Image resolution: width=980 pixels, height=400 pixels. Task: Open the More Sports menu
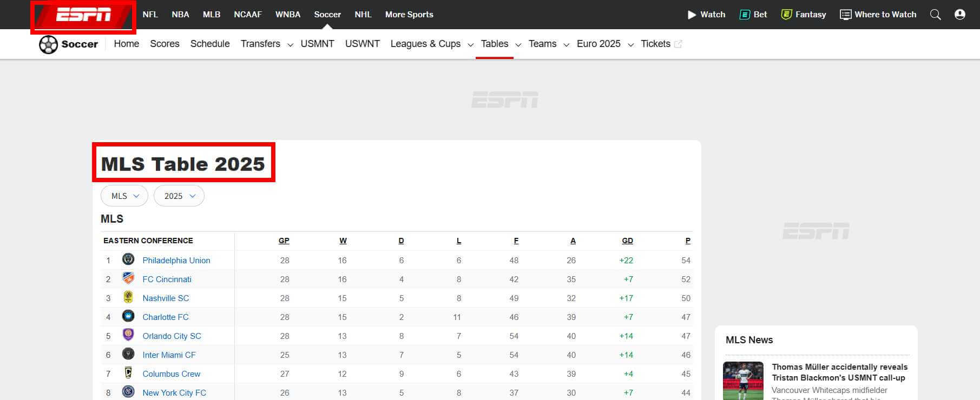coord(409,15)
